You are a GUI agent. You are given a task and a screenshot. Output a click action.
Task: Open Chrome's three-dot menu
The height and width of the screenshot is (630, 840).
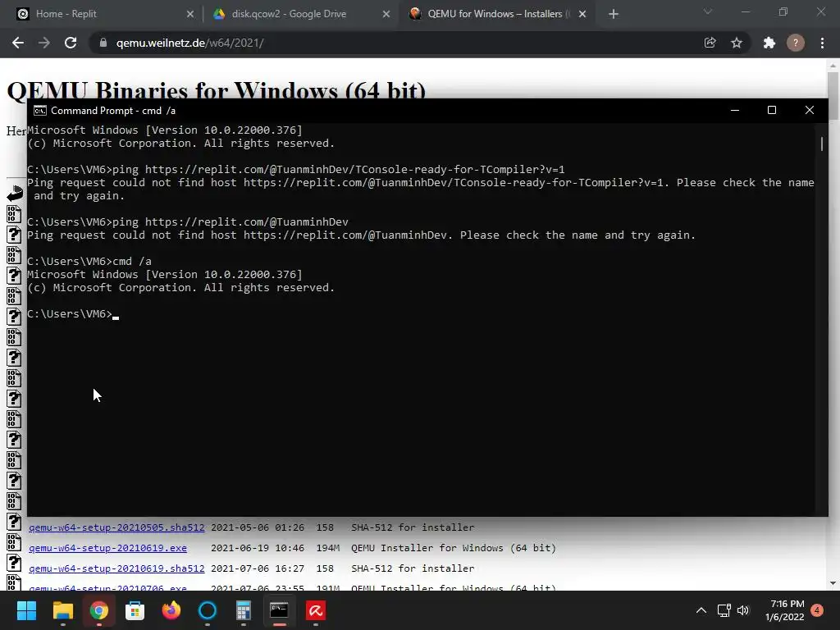click(x=822, y=43)
